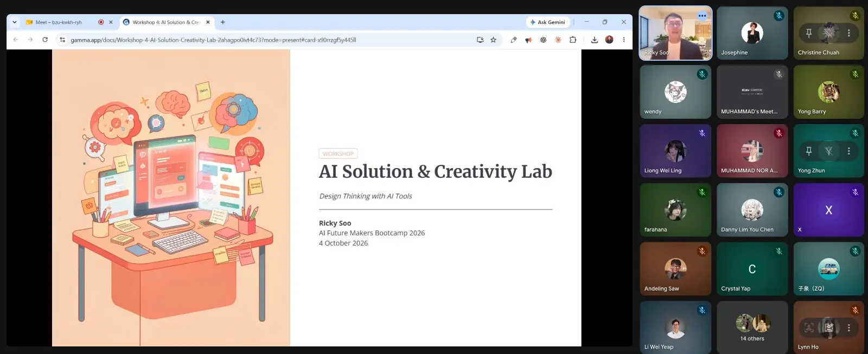Close the Workshop 4 AI Solution tab

pos(208,22)
